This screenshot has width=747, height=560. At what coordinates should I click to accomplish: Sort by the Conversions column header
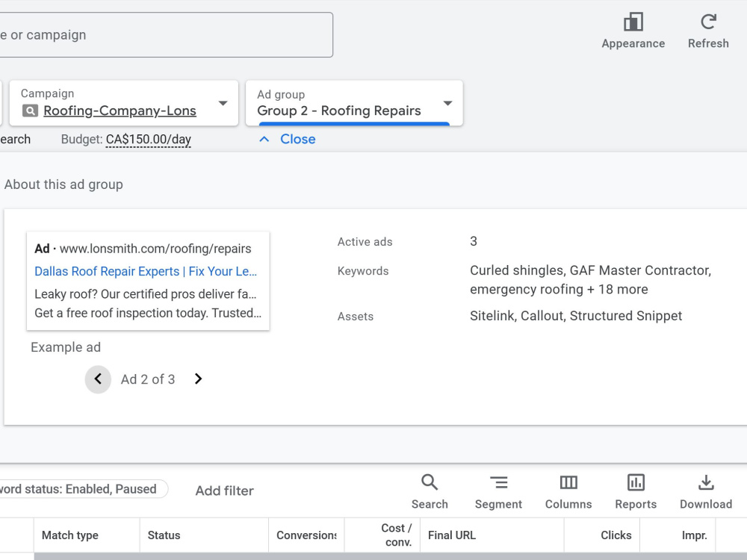306,535
